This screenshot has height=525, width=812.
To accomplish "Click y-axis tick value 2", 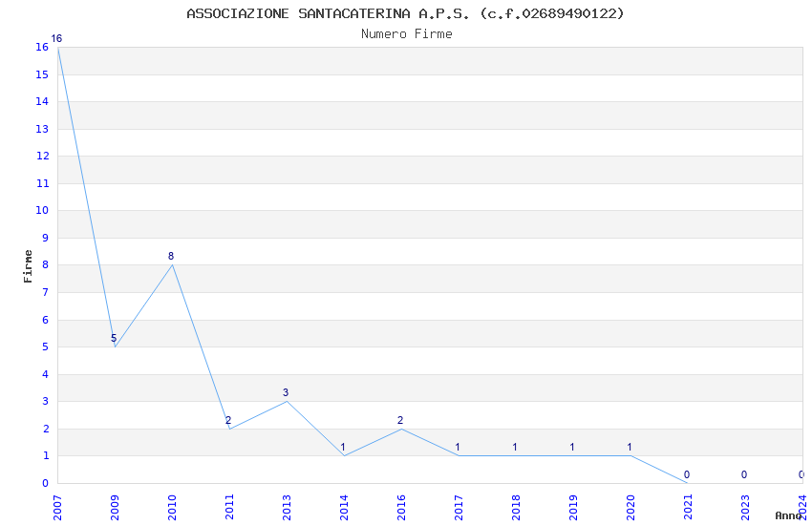I will click(46, 429).
